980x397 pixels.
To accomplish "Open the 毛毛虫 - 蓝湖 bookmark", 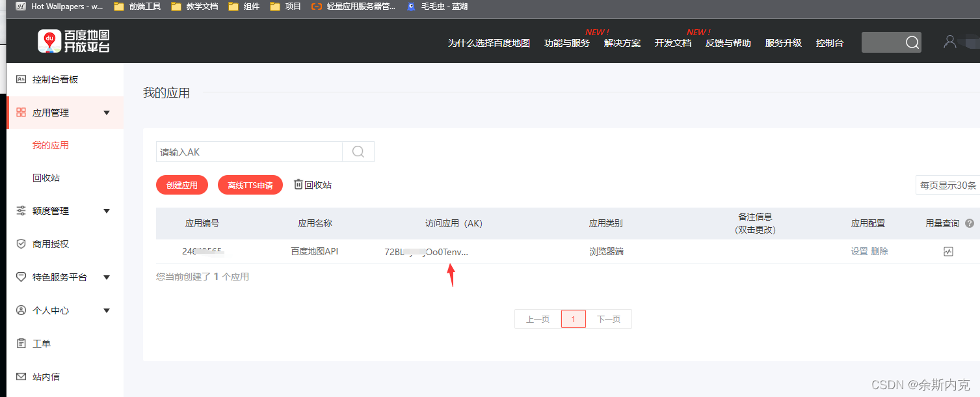I will click(x=437, y=7).
